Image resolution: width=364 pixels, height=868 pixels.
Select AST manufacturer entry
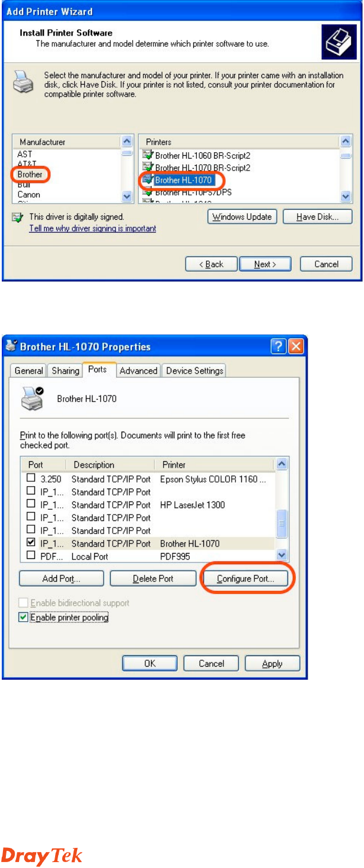pyautogui.click(x=25, y=154)
